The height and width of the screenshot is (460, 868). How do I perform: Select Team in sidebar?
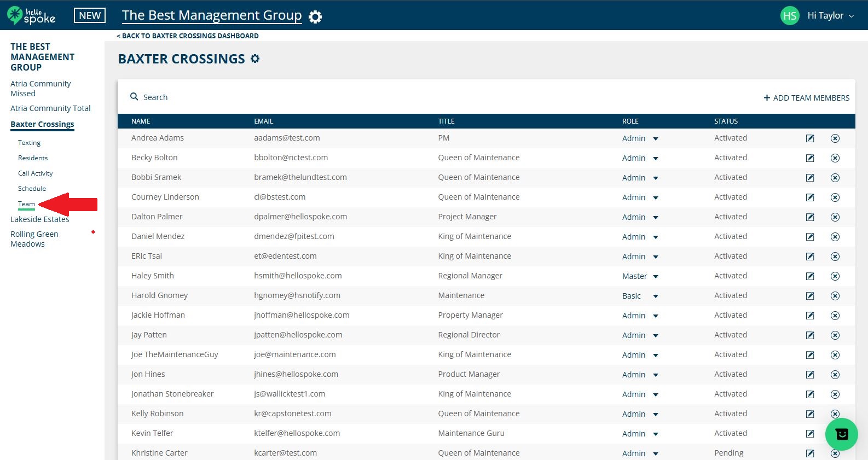(26, 204)
